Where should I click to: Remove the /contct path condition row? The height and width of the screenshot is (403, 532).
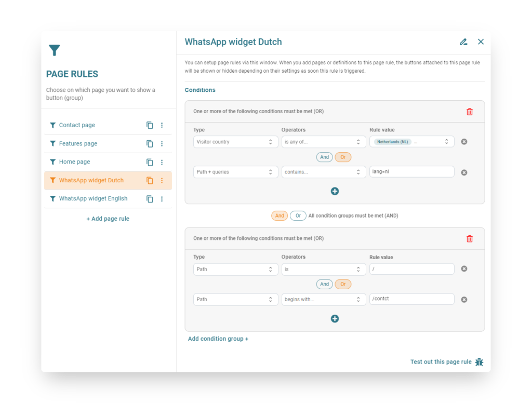tap(464, 300)
